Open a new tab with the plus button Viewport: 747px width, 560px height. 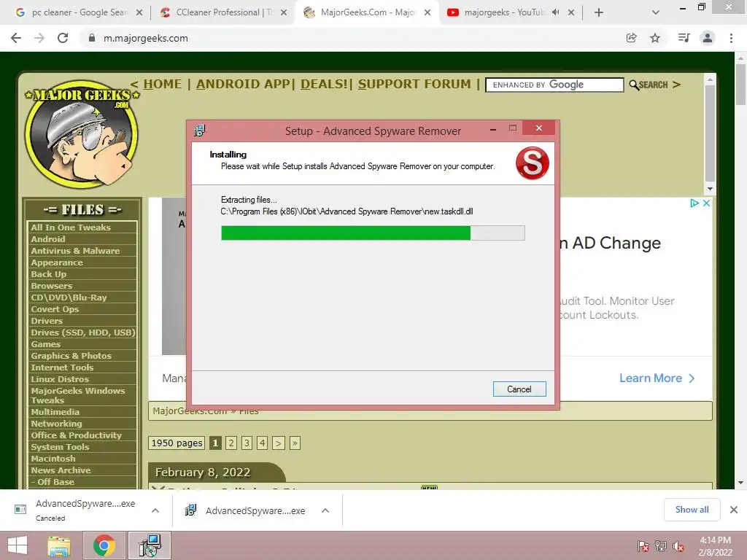pyautogui.click(x=599, y=13)
